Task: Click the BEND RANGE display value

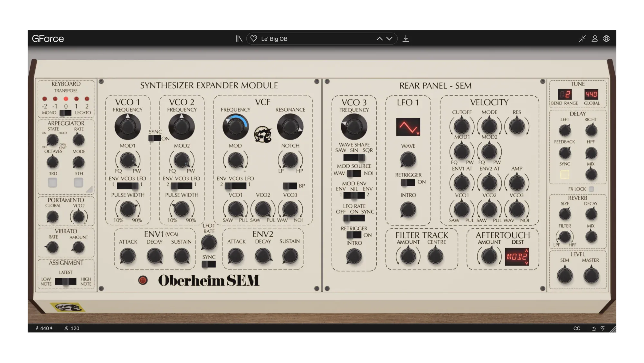Action: (564, 94)
